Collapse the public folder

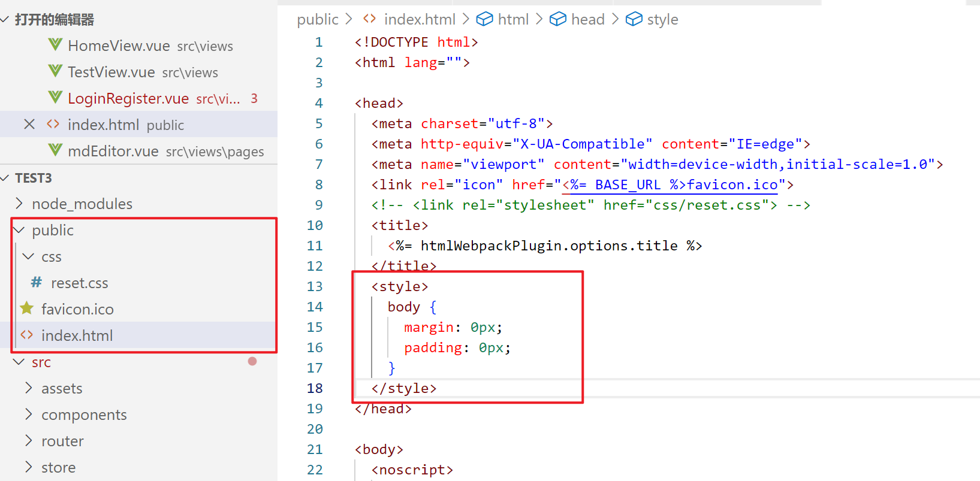tap(19, 230)
